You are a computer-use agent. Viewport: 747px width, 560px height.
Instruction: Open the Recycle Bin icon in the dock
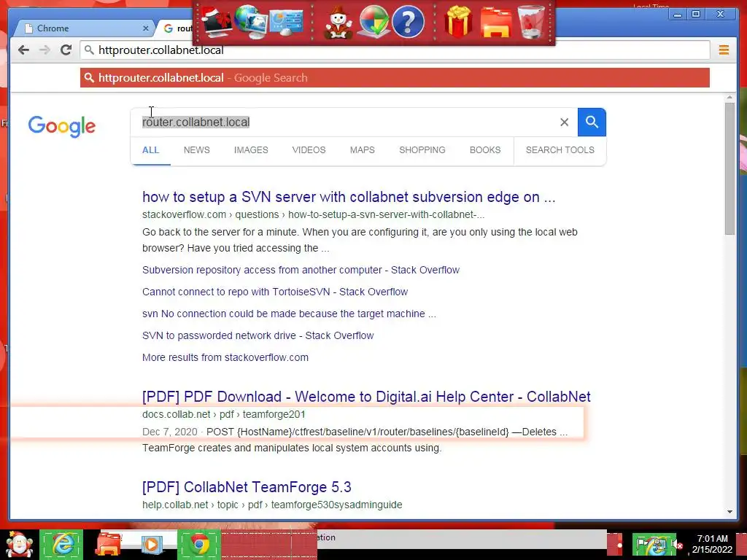pyautogui.click(x=531, y=22)
